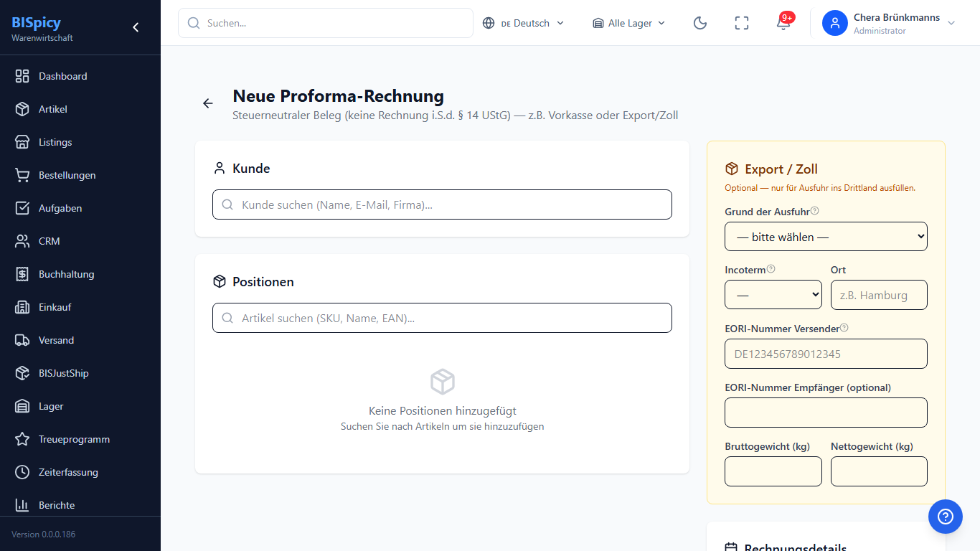Click the user avatar icon
The width and height of the screenshot is (980, 551).
point(835,23)
